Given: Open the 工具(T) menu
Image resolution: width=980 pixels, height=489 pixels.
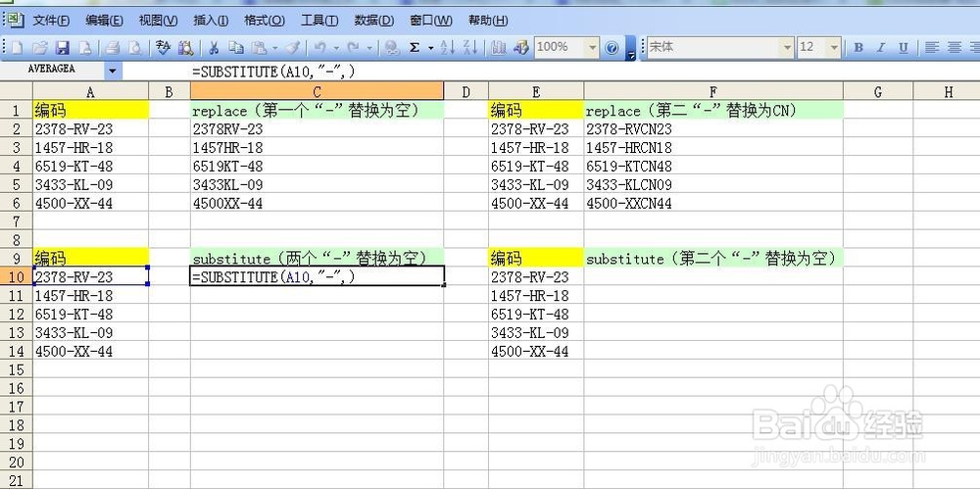Looking at the screenshot, I should [319, 21].
